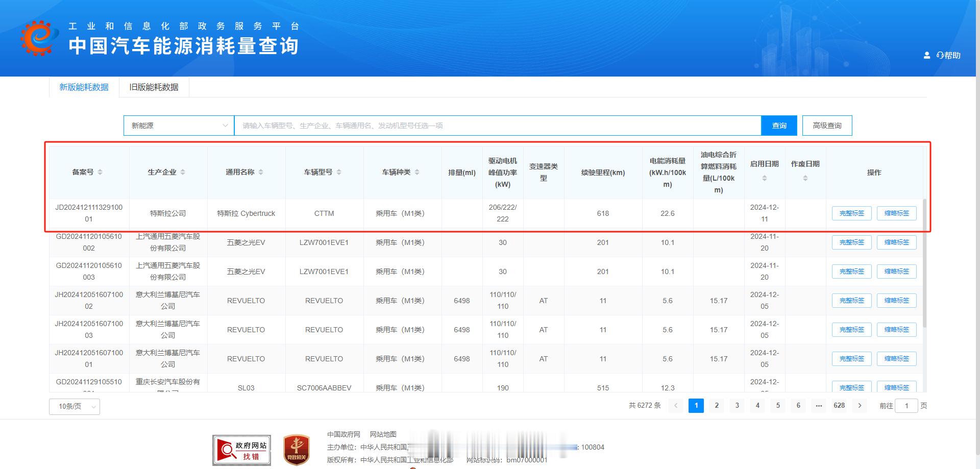980x469 pixels.
Task: Click the 共 6272 条 total count
Action: pyautogui.click(x=645, y=406)
